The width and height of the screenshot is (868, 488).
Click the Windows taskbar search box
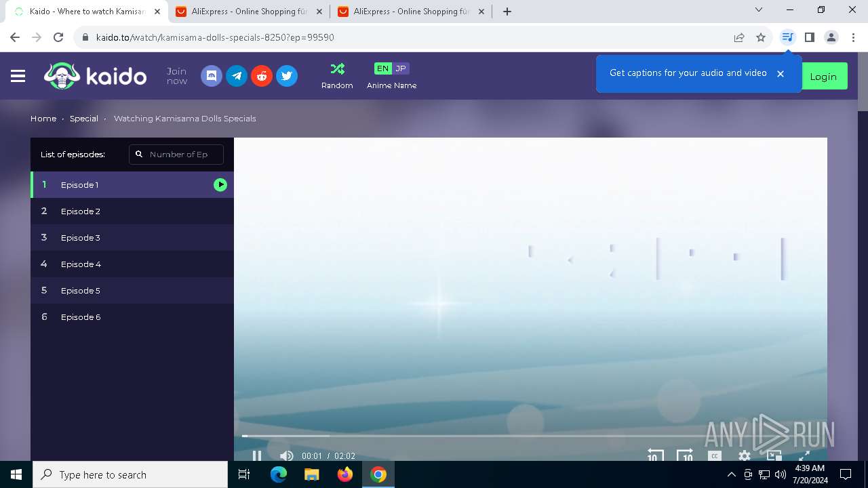tap(130, 474)
